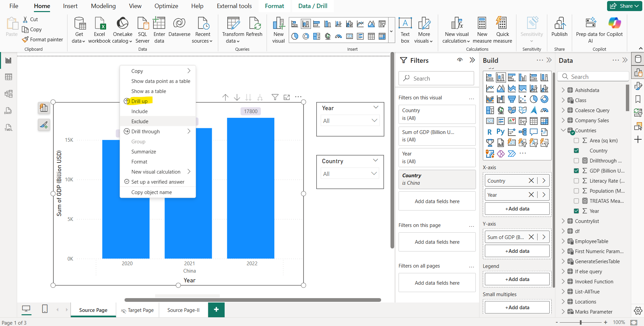
Task: Expand the Company Sales table
Action: coord(563,121)
